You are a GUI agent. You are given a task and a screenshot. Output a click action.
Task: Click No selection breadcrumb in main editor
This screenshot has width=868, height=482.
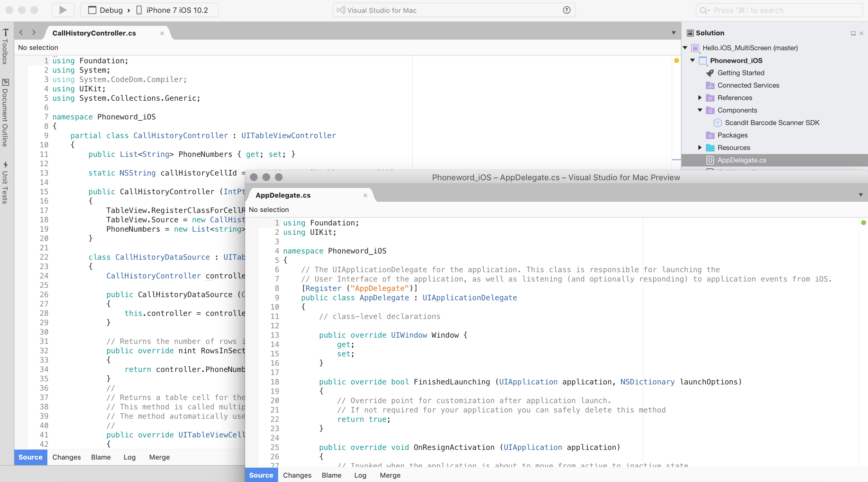click(38, 47)
